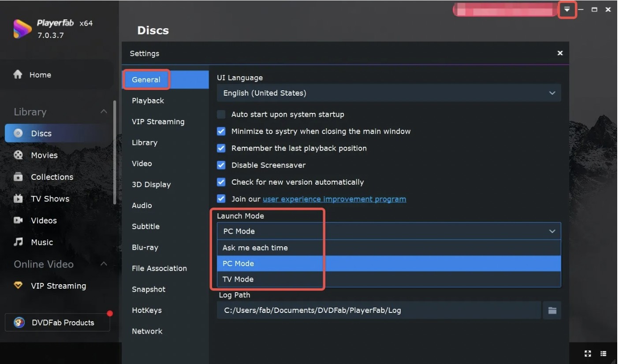Click the fullscreen icon at bottom right
The height and width of the screenshot is (364, 619).
point(588,353)
